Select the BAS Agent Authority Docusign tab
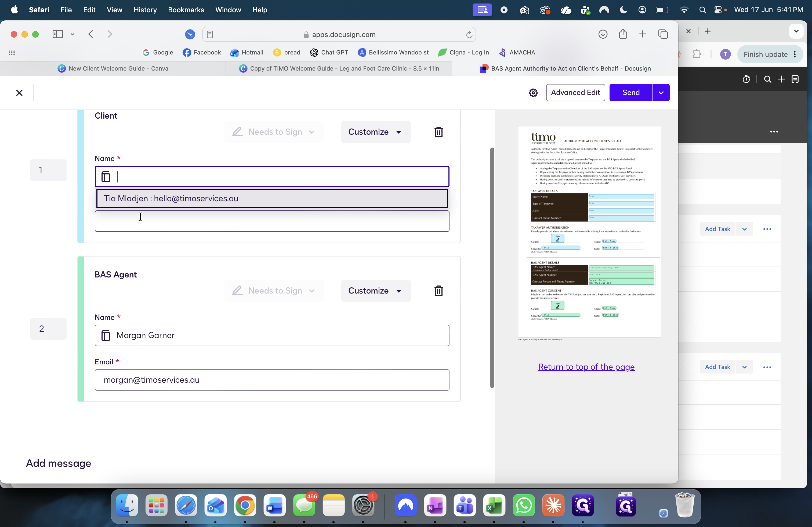The image size is (812, 527). point(565,68)
